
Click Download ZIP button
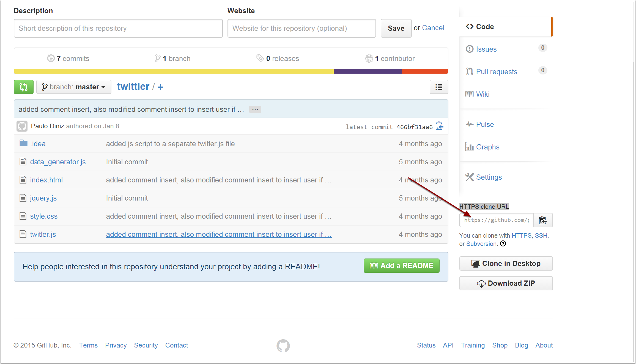coord(506,283)
